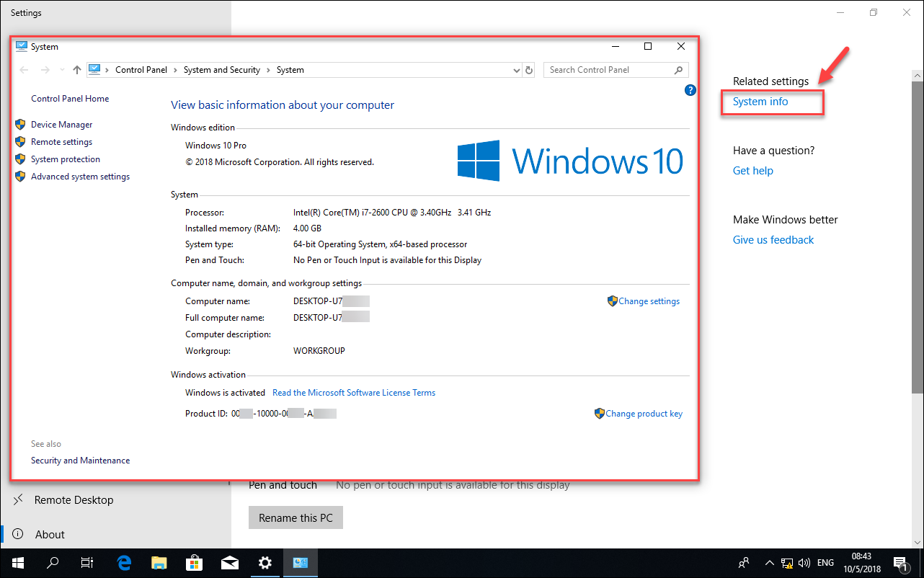Image resolution: width=924 pixels, height=578 pixels.
Task: Click the Up arrow navigation button
Action: tap(77, 70)
